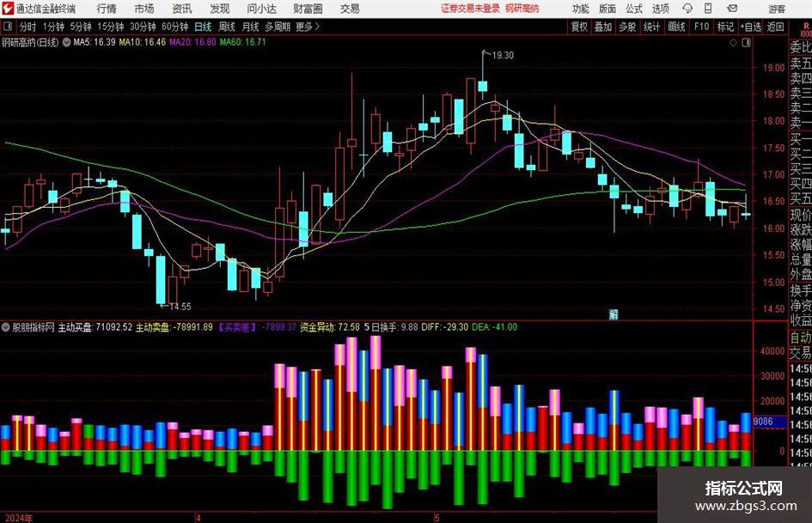Click the 主动卖盘: -78991.89 value
The height and width of the screenshot is (523, 812).
(174, 327)
